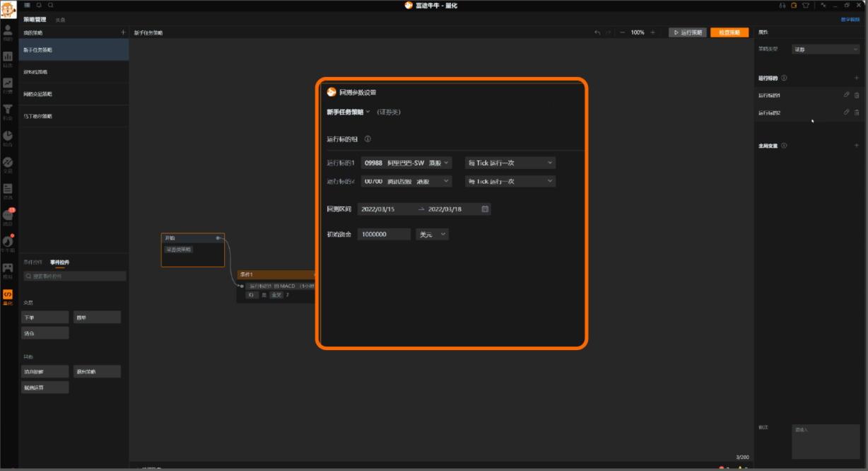Open the initial capital currency dropdown
Image resolution: width=868 pixels, height=471 pixels.
pyautogui.click(x=432, y=234)
